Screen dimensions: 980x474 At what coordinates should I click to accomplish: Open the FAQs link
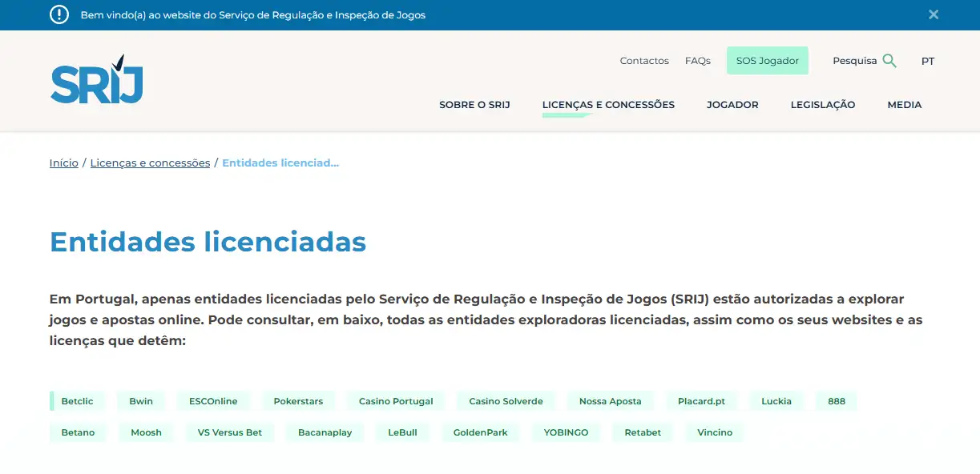(698, 61)
